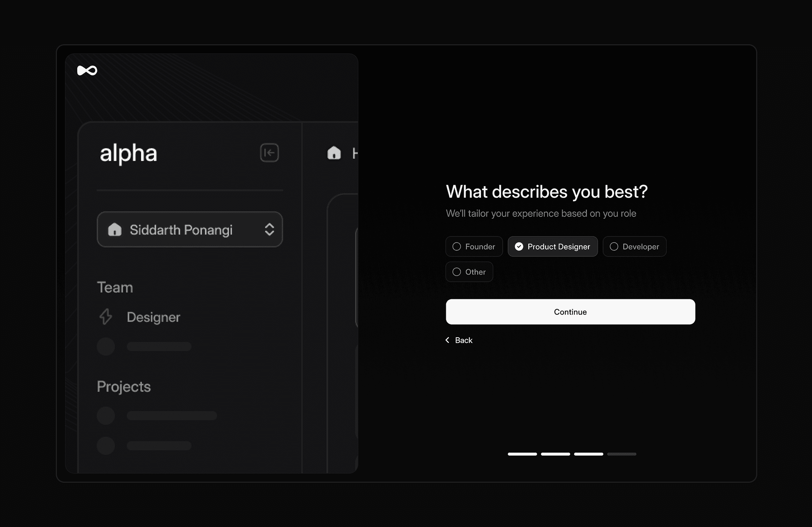Click the infinity logo at top left
This screenshot has width=812, height=527.
87,70
